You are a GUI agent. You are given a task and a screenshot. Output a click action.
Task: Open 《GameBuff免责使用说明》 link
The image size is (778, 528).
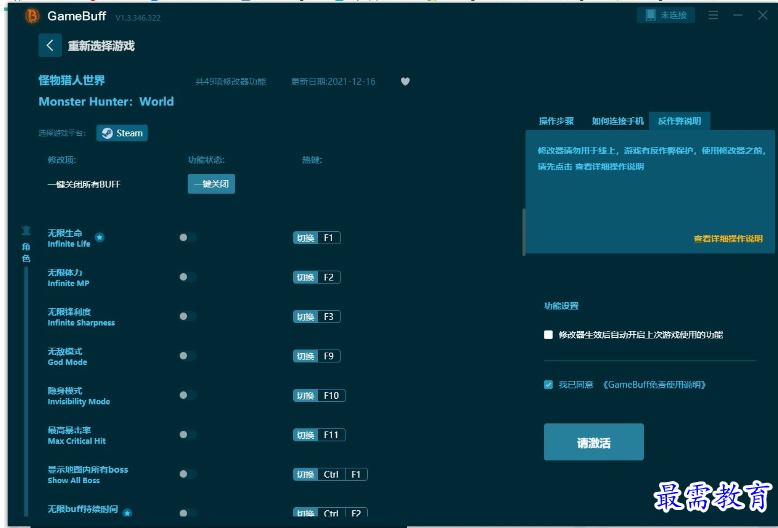[x=654, y=385]
